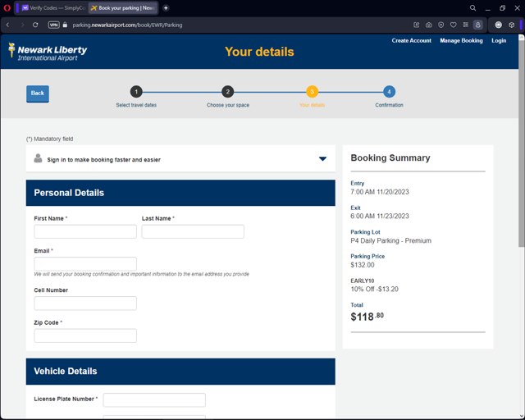The width and height of the screenshot is (525, 420).
Task: Open the profile account icon
Action: (477, 25)
